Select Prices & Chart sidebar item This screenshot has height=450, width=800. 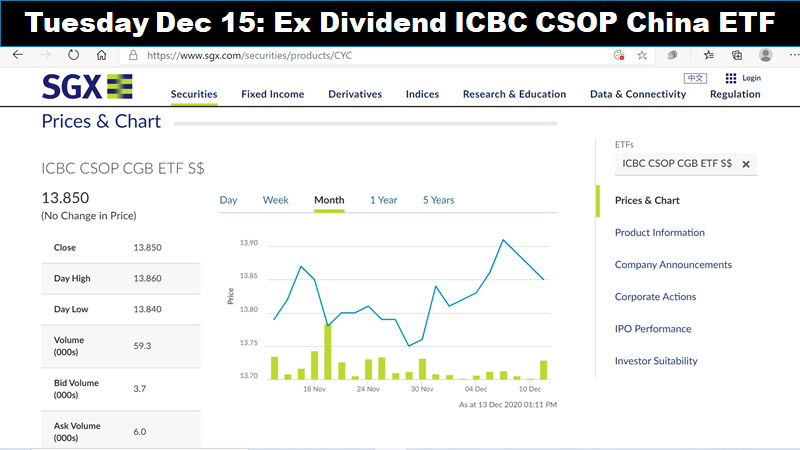[647, 201]
